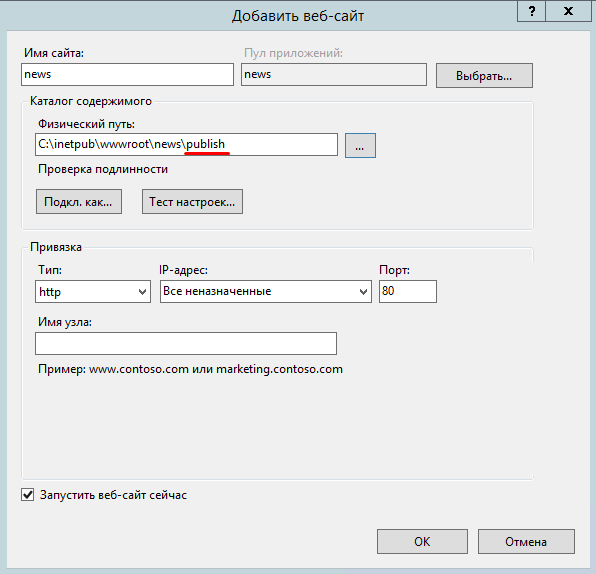Open the Подкл. как connection settings
The image size is (596, 574).
[x=79, y=201]
